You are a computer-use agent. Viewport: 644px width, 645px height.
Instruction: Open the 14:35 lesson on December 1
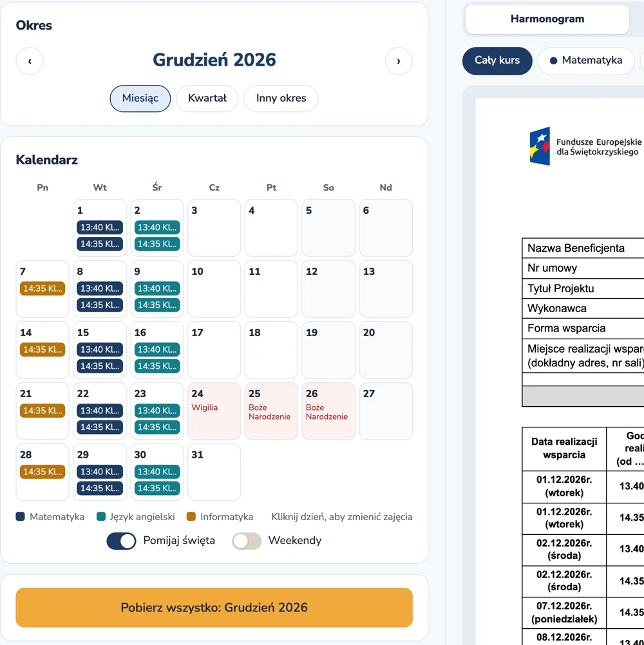click(100, 244)
